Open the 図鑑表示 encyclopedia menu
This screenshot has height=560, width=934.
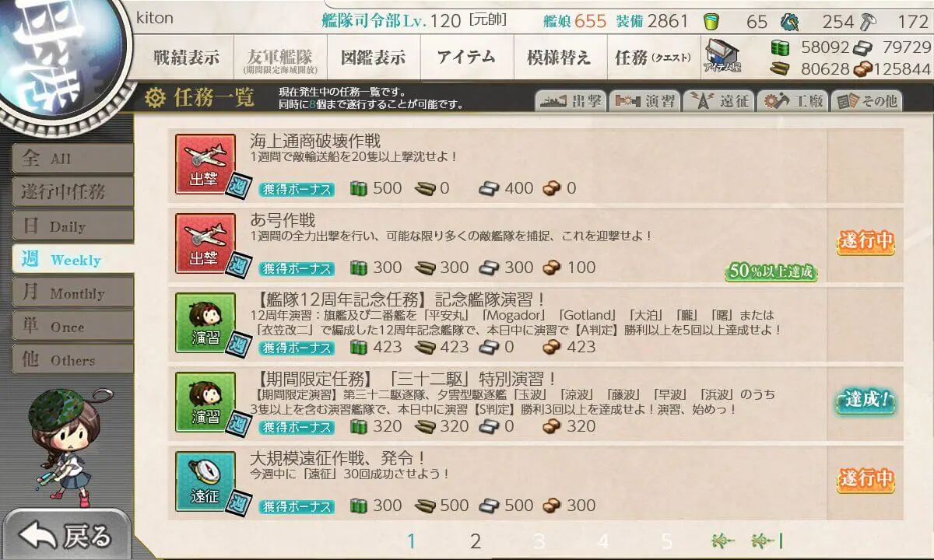point(373,58)
